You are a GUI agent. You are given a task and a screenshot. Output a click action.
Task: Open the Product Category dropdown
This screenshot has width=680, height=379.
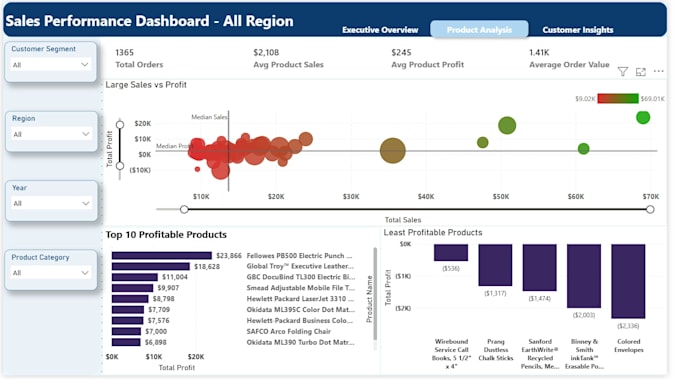pyautogui.click(x=51, y=273)
